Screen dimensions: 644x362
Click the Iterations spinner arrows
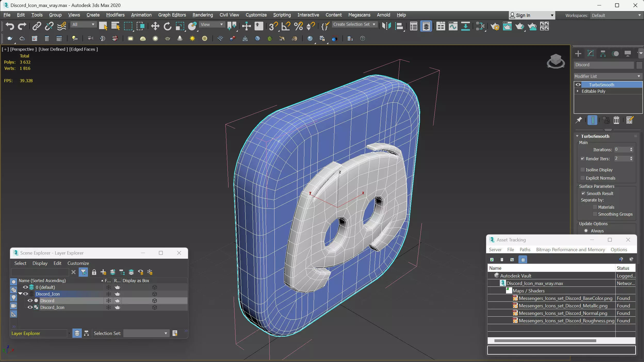pyautogui.click(x=631, y=149)
